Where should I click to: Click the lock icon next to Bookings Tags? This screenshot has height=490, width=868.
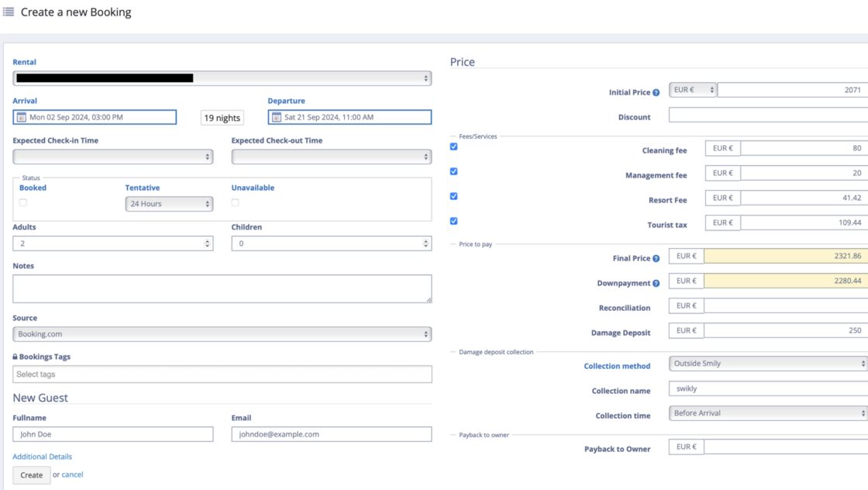pyautogui.click(x=15, y=357)
